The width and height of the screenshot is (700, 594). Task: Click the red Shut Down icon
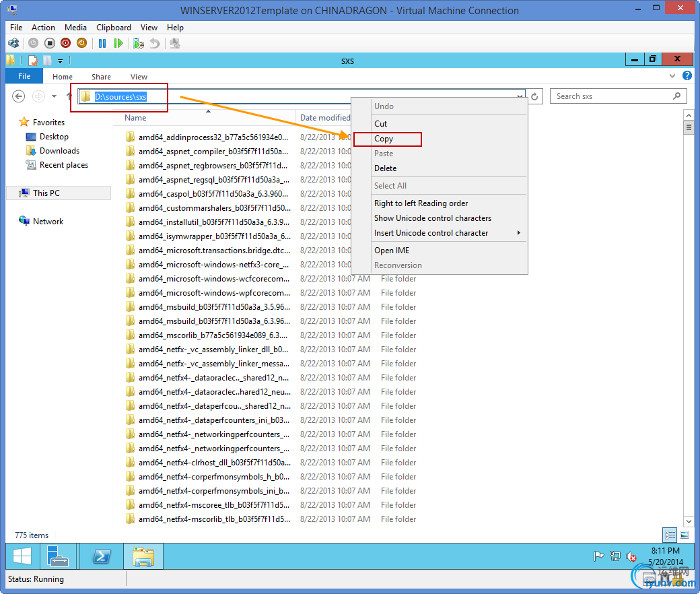click(66, 43)
